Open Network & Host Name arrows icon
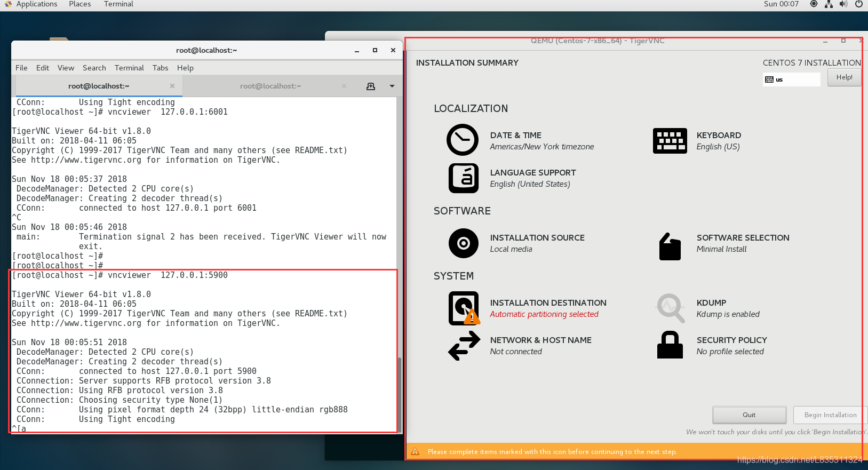This screenshot has height=470, width=868. 464,346
